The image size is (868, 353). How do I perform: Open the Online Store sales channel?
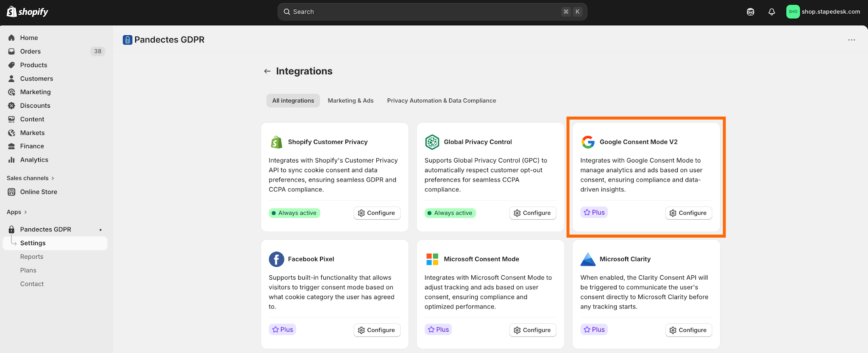pyautogui.click(x=39, y=192)
